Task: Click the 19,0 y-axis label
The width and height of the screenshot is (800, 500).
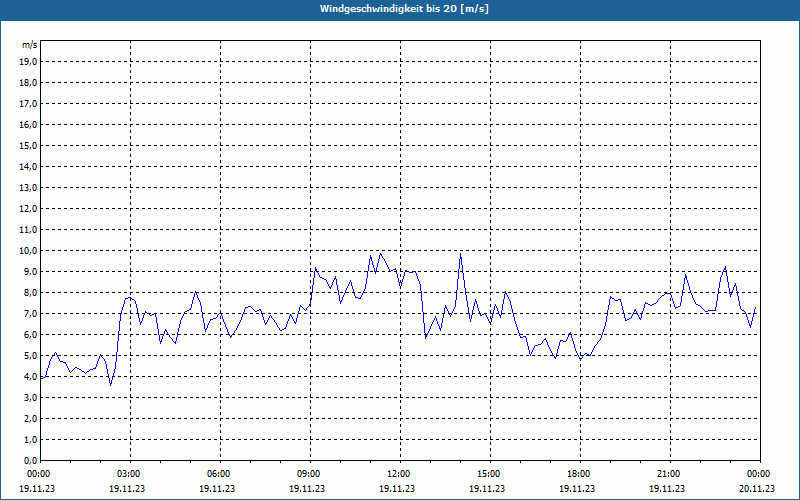Action: (x=29, y=62)
